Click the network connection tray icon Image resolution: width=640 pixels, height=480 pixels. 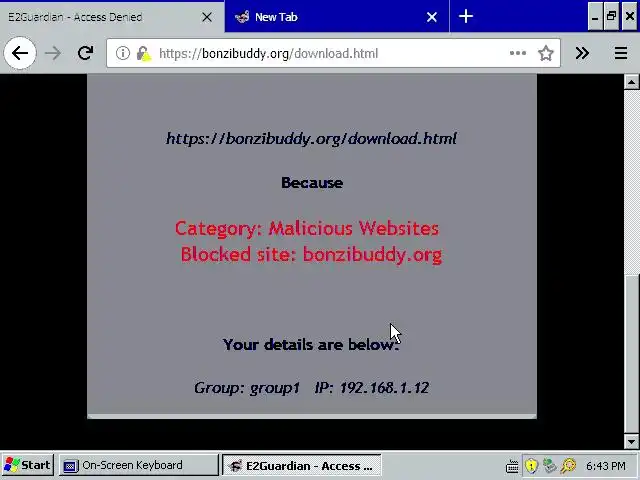[549, 466]
